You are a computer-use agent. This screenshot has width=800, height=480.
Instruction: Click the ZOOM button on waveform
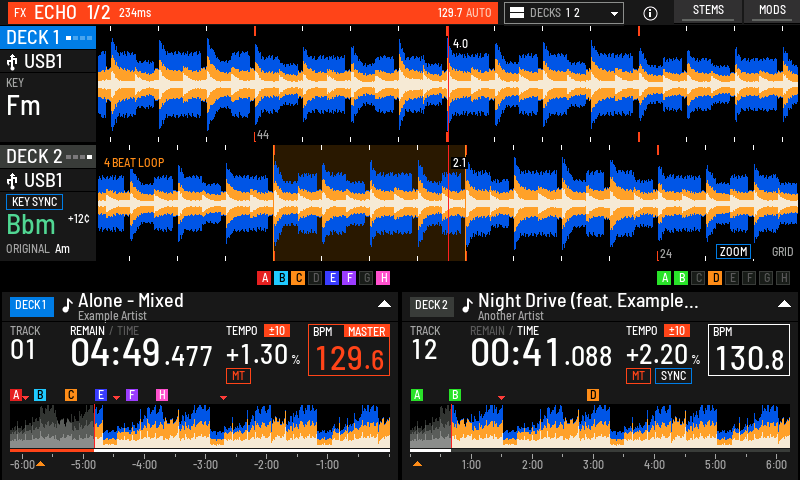[733, 251]
